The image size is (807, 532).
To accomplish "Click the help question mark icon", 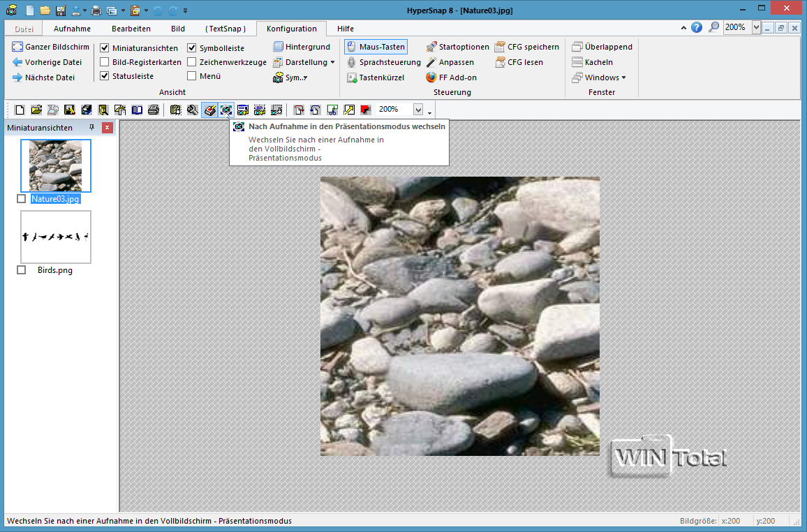I will (x=697, y=28).
